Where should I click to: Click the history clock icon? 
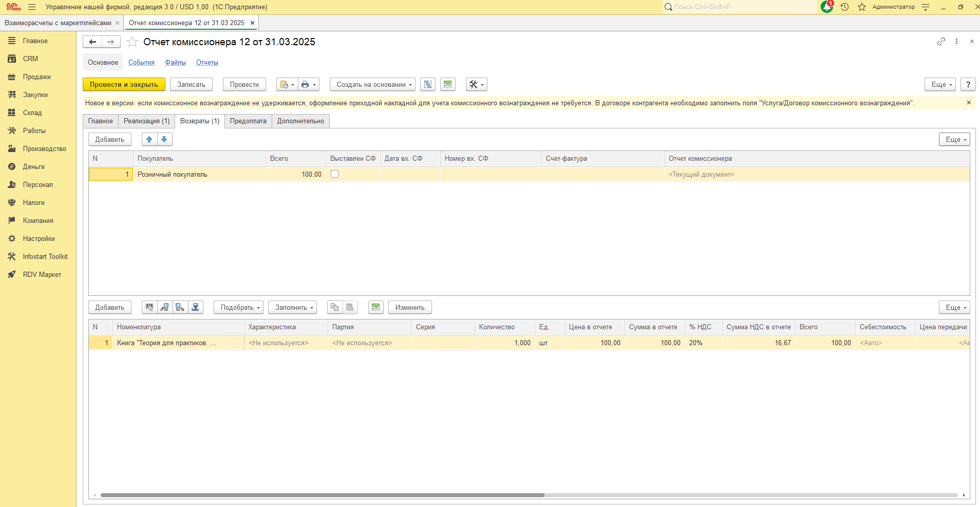pyautogui.click(x=844, y=7)
